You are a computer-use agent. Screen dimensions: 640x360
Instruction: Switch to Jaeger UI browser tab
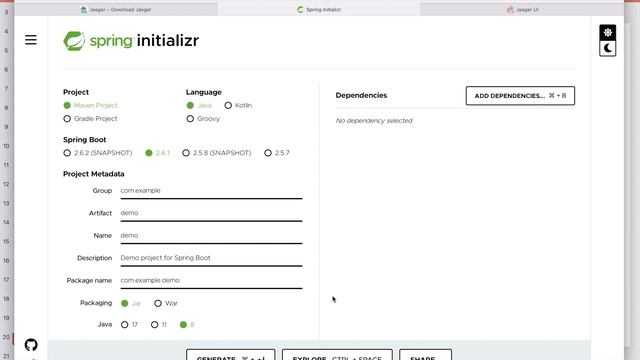(x=522, y=9)
